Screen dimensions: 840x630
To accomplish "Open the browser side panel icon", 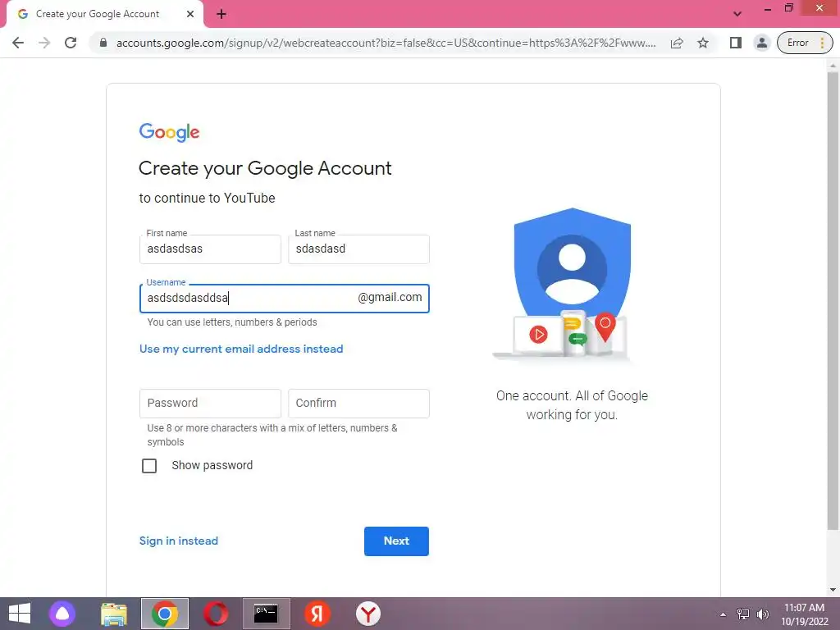I will (736, 43).
